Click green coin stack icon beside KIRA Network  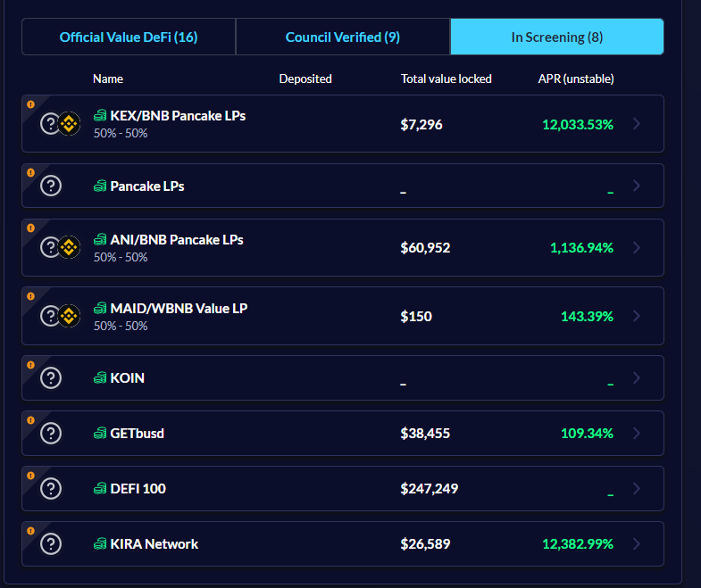100,543
